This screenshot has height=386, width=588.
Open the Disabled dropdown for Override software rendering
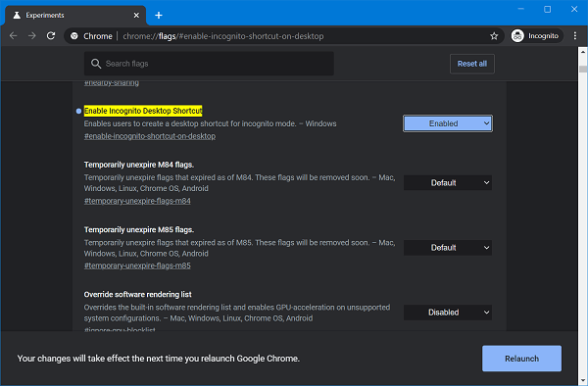coord(448,313)
